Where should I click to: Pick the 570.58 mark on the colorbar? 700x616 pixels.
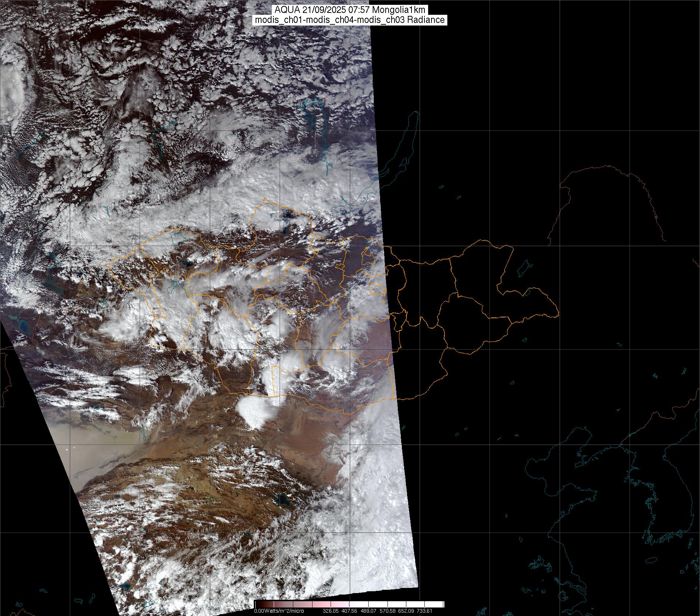(387, 611)
